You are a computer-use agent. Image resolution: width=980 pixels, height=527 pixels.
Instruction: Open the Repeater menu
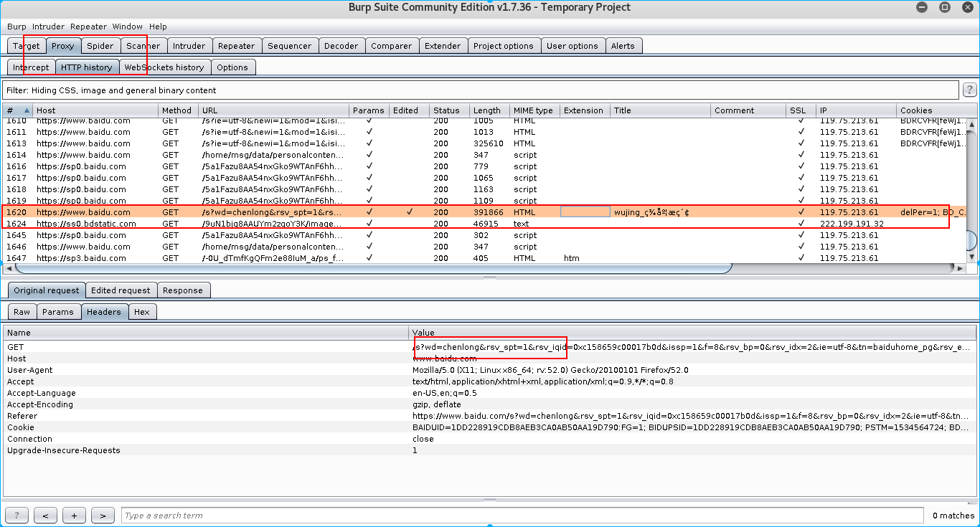(88, 27)
